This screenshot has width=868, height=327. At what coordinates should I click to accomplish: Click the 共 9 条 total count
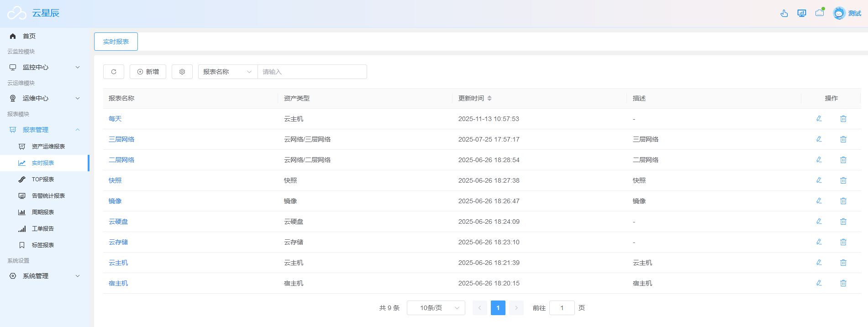[x=389, y=308]
